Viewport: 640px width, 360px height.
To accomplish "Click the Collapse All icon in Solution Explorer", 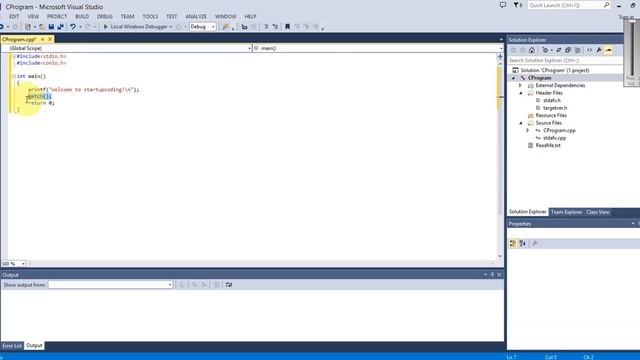I will [x=568, y=50].
